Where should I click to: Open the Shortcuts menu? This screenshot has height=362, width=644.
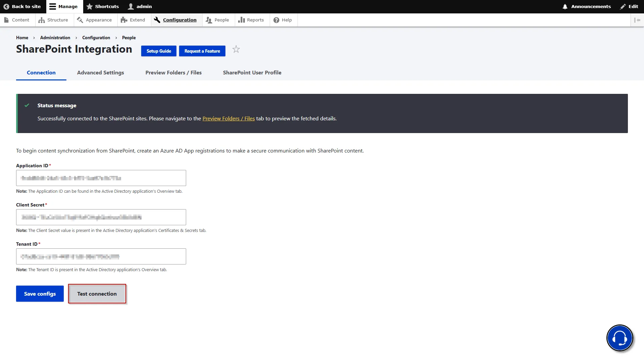pos(103,6)
